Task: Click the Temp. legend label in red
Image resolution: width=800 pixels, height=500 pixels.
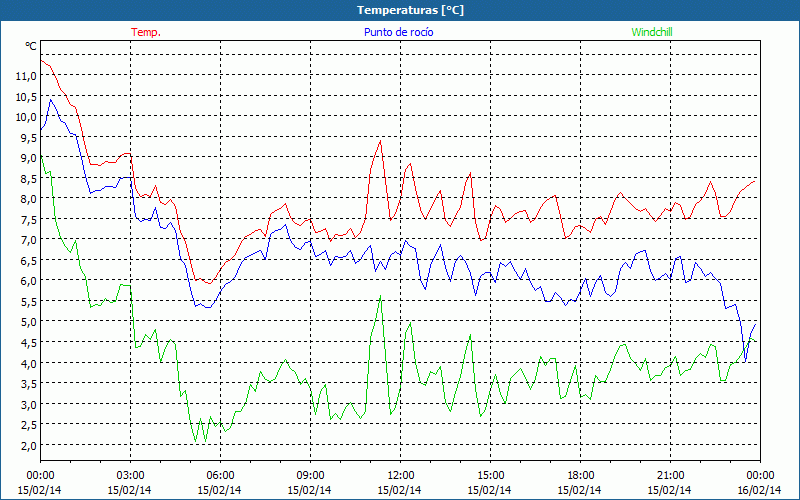Action: (x=145, y=32)
